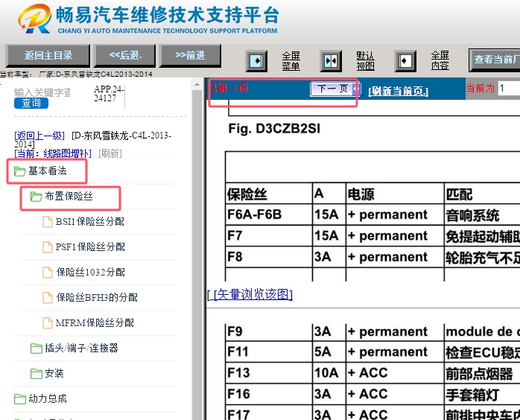This screenshot has width=520, height=420.
Task: Expand the 动力总成 folder icon
Action: coord(19,398)
